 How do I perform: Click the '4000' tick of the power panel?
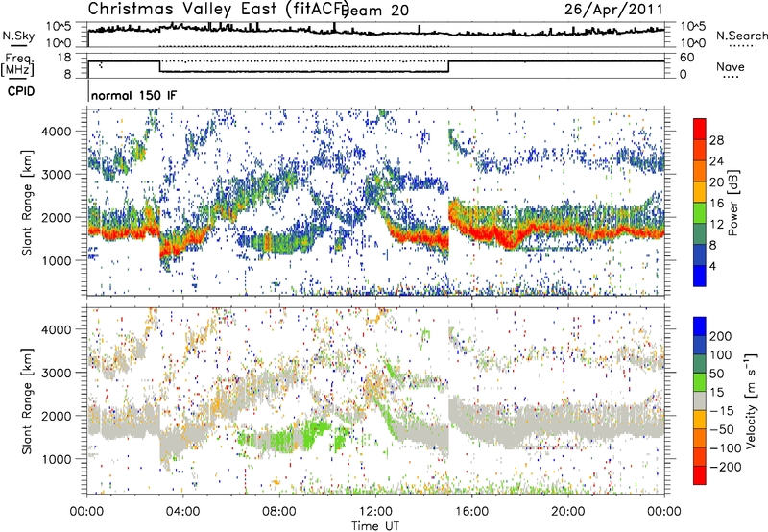[56, 132]
